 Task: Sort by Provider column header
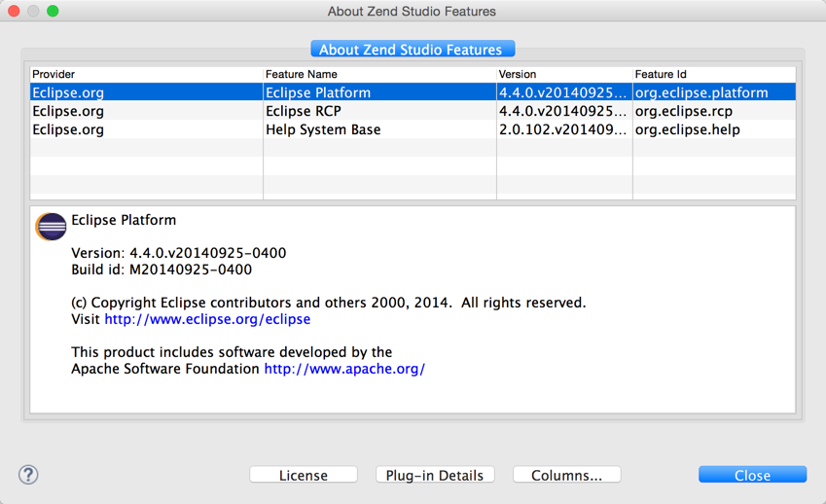point(147,74)
